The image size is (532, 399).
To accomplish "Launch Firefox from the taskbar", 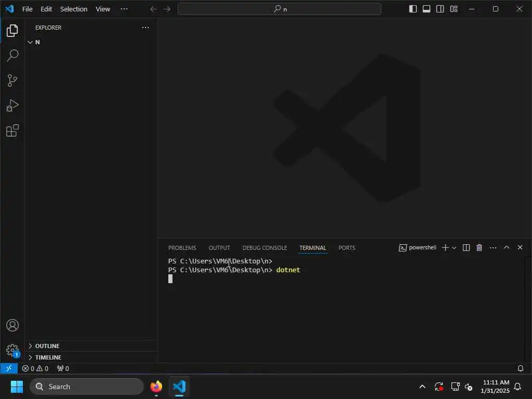I will pyautogui.click(x=156, y=387).
